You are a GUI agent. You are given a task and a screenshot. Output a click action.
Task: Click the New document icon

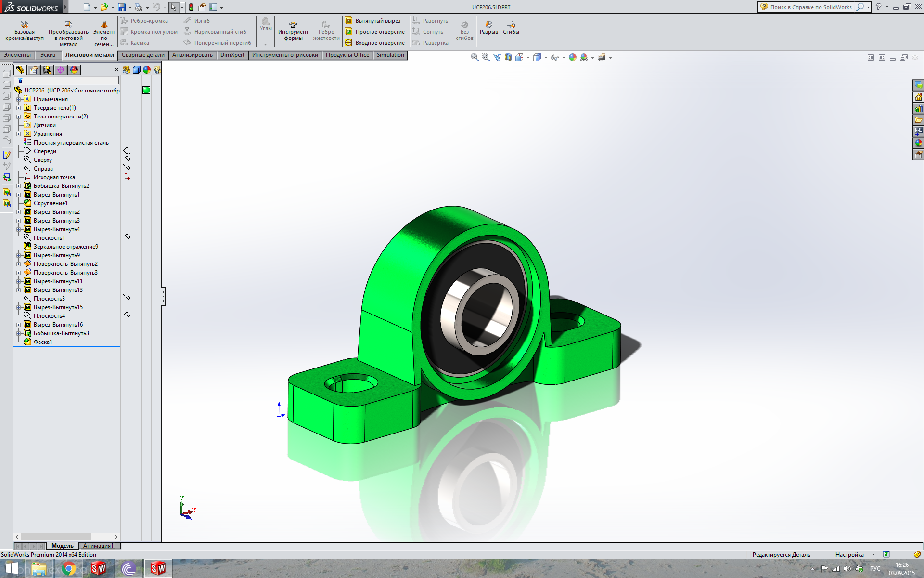(87, 7)
